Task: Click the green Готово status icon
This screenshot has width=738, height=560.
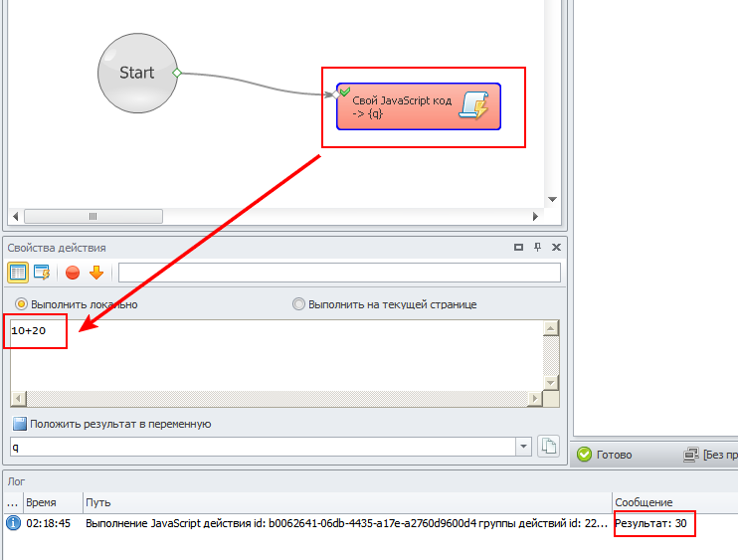Action: (x=584, y=455)
